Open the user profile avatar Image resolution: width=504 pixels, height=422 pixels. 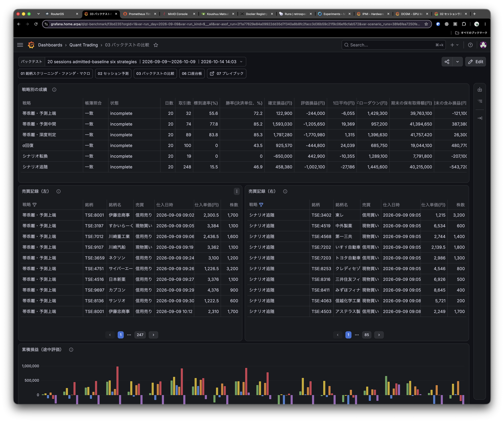click(483, 45)
